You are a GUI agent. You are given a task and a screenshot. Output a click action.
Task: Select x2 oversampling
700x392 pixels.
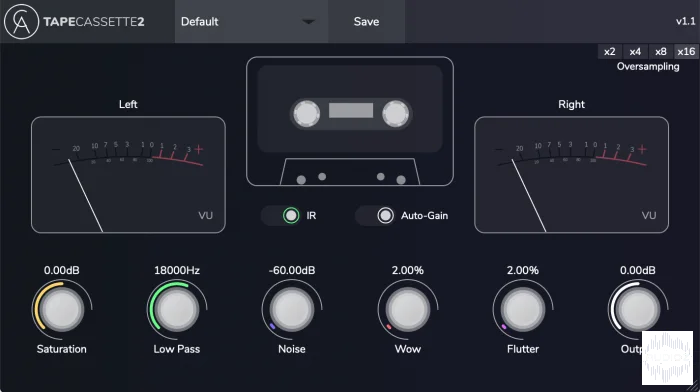[x=609, y=51]
